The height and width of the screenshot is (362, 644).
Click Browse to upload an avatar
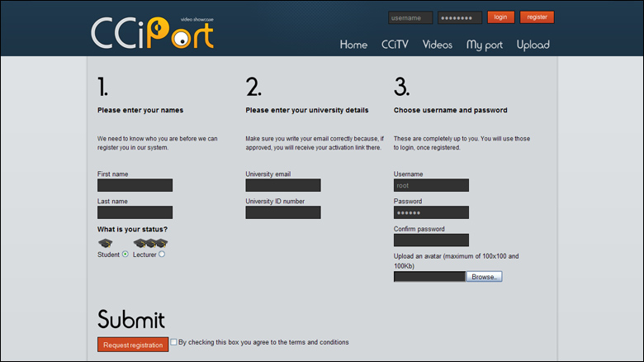pos(485,276)
